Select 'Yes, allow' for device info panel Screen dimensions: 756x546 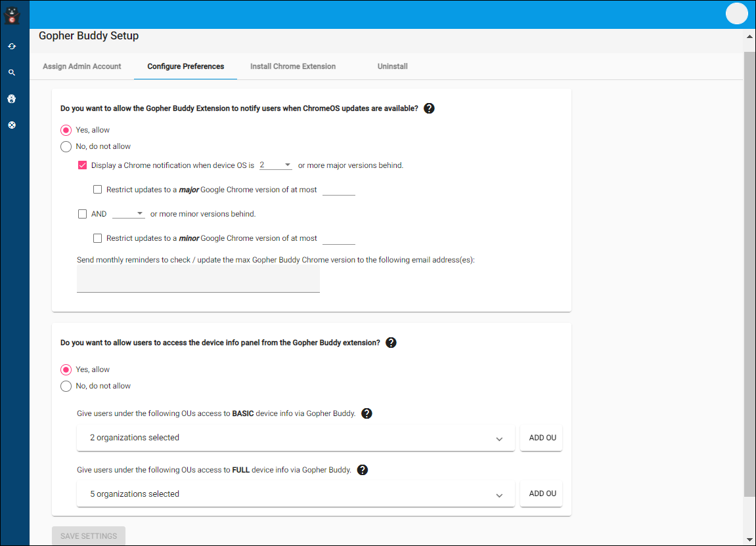tap(66, 369)
